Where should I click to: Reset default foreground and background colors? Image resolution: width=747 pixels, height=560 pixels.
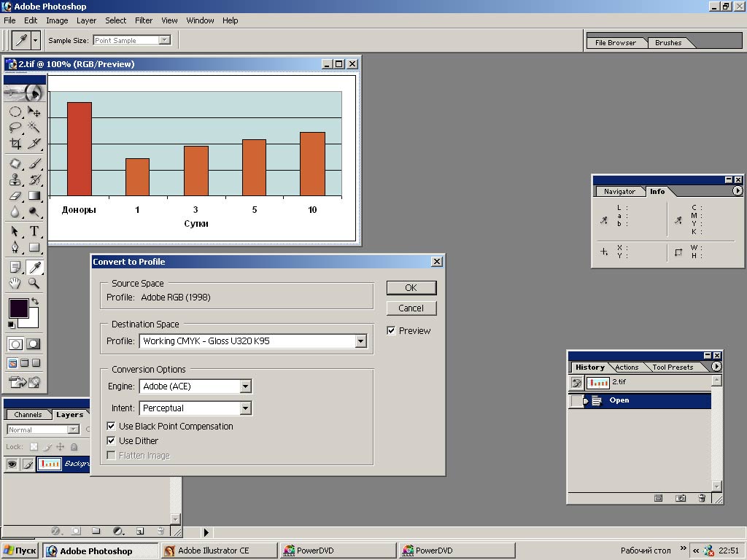tap(12, 325)
